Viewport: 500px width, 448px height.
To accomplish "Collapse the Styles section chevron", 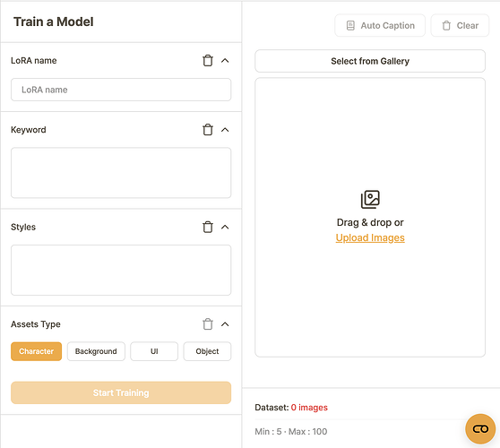I will (225, 227).
